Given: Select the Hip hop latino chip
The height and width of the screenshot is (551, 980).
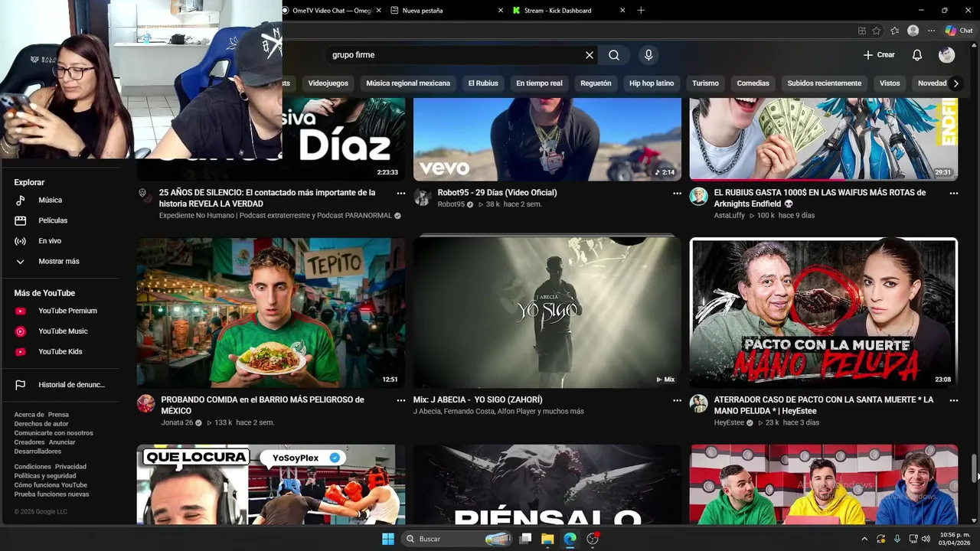Looking at the screenshot, I should point(652,83).
